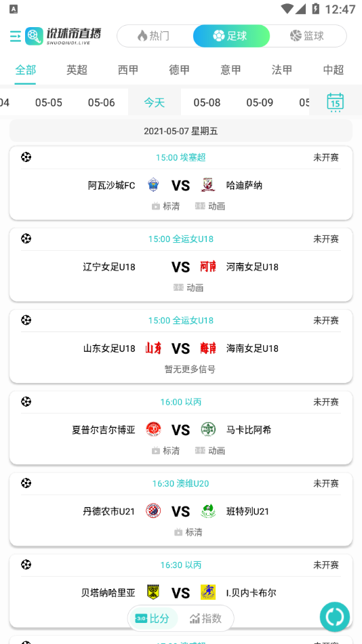Open 标清 stream for 丹德农市U21 match
The width and height of the screenshot is (362, 644).
coord(188,532)
